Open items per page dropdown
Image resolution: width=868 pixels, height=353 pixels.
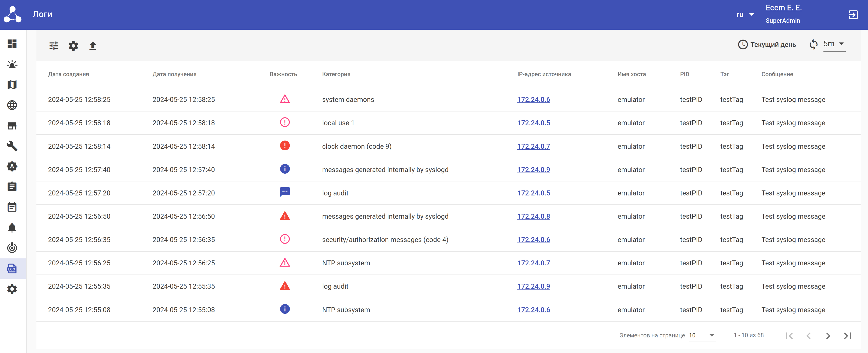pos(702,335)
